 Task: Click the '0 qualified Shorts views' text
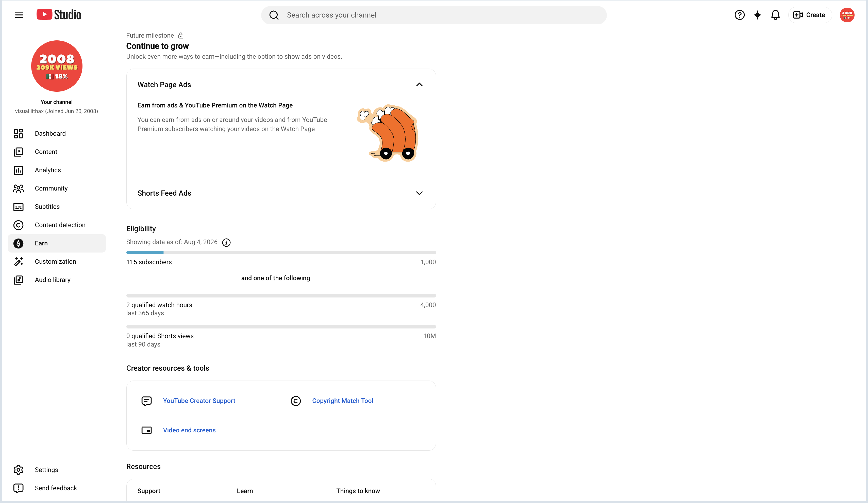point(160,336)
